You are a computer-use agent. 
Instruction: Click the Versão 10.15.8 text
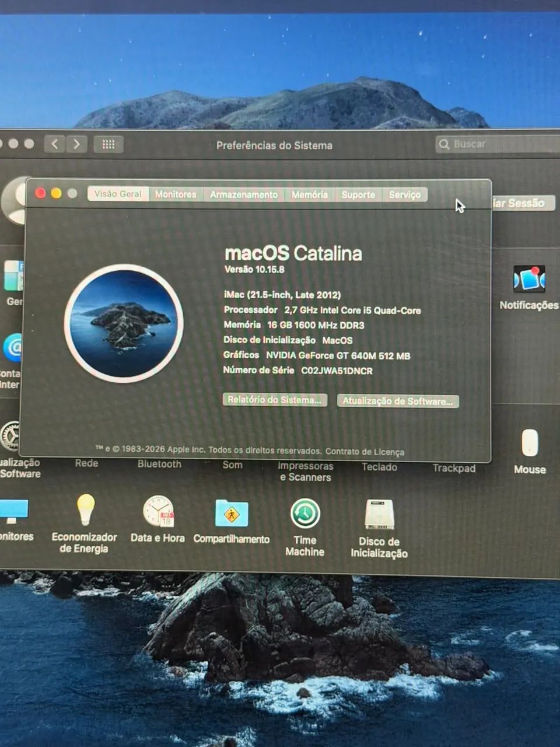(254, 269)
